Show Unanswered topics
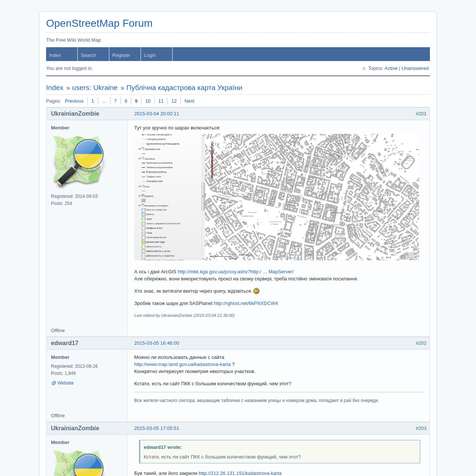476x476 pixels. 415,68
